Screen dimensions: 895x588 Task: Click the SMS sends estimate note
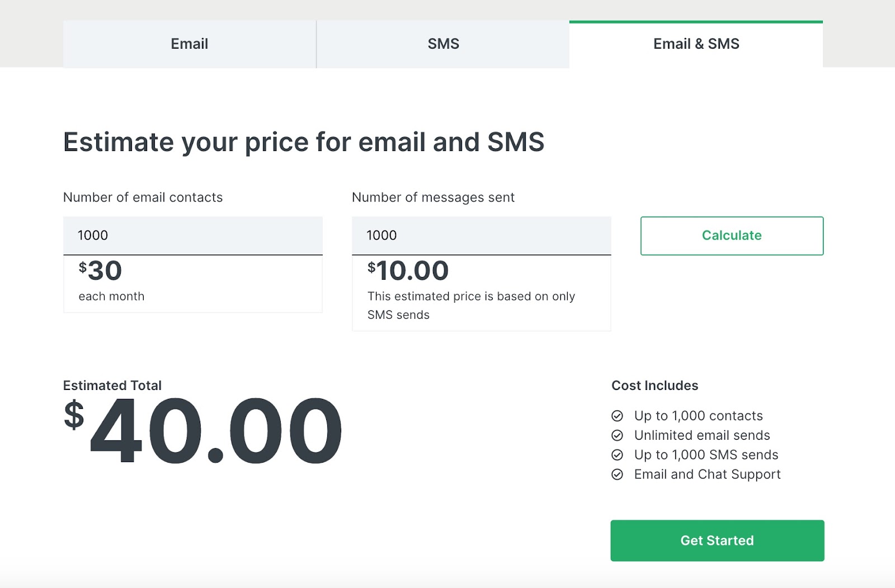[470, 305]
